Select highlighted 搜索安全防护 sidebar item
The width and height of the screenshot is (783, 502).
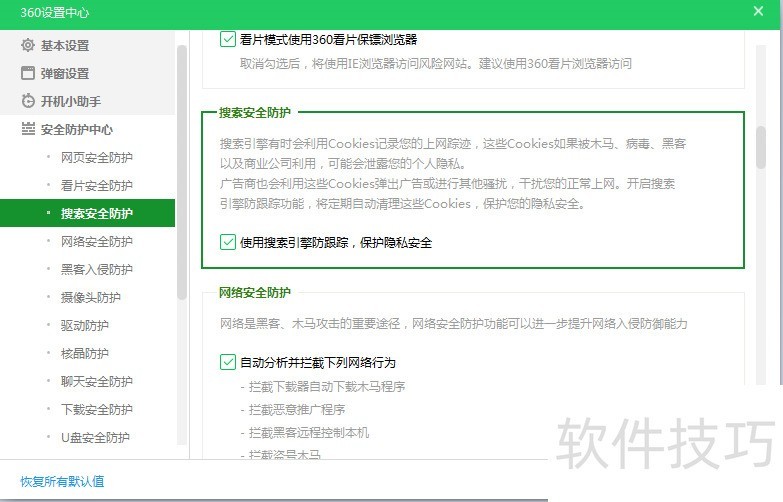pyautogui.click(x=87, y=213)
